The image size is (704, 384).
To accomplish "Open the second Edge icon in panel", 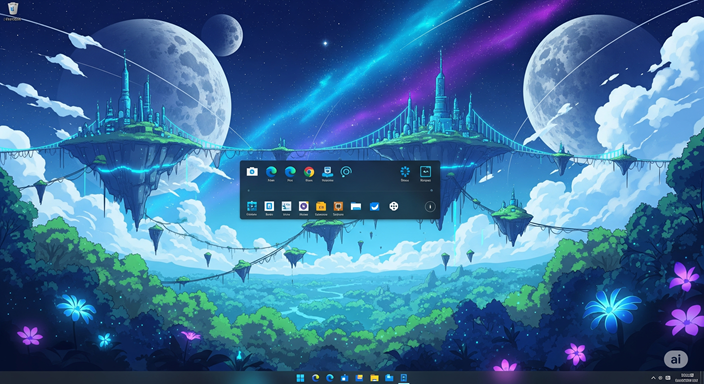I will pyautogui.click(x=290, y=172).
